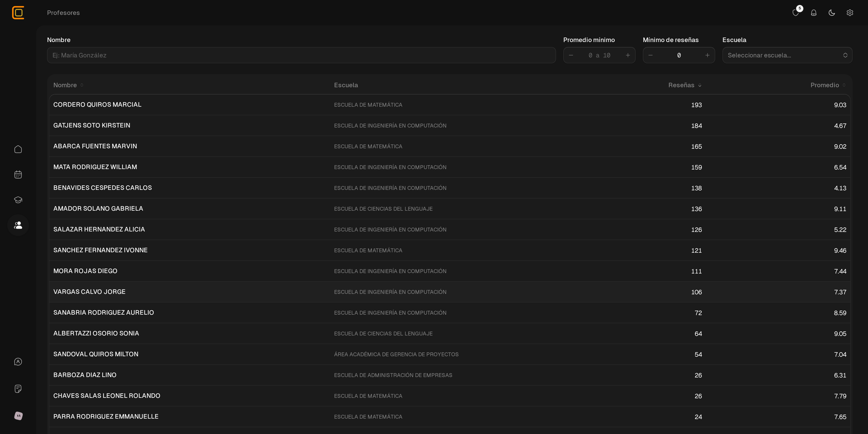Open SANABRIA RODRIGUEZ AURELIO row
This screenshot has width=868, height=434.
(450, 313)
